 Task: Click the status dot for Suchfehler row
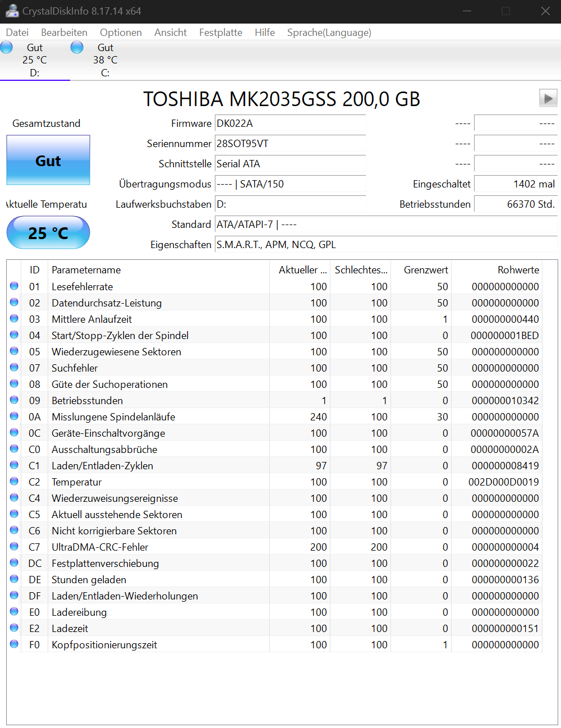pos(14,367)
